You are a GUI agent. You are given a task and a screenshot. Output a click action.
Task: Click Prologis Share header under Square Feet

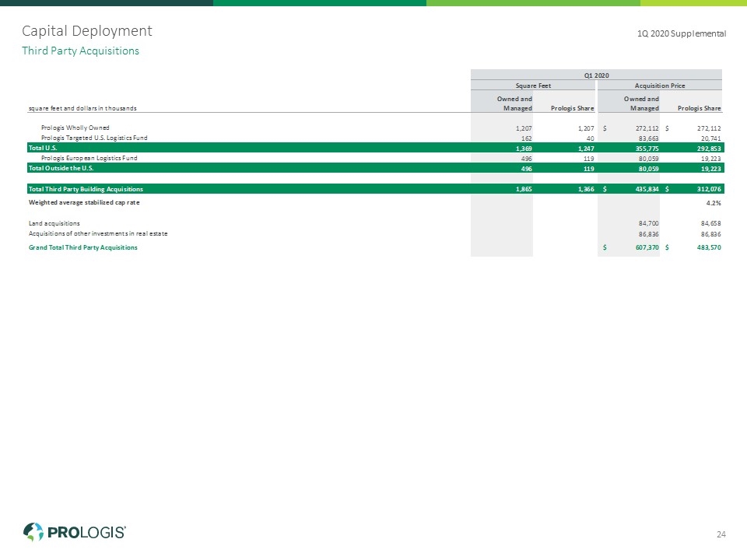572,108
